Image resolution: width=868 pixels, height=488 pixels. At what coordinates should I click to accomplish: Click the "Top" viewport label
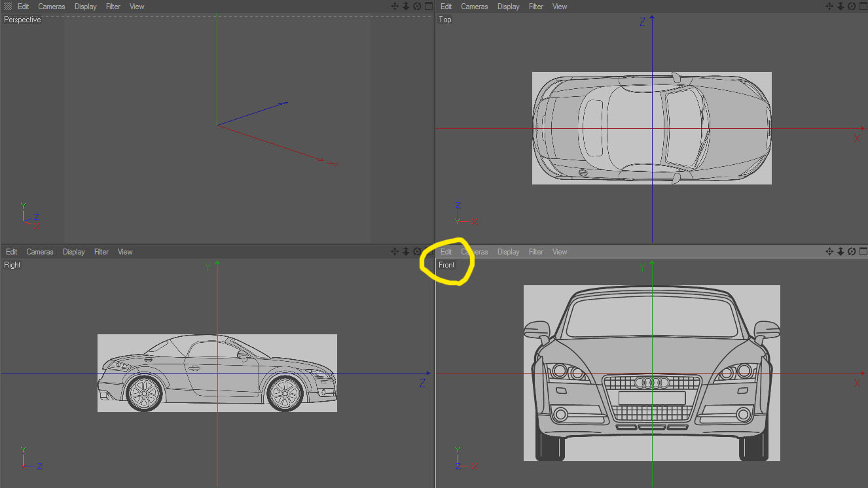pyautogui.click(x=445, y=20)
